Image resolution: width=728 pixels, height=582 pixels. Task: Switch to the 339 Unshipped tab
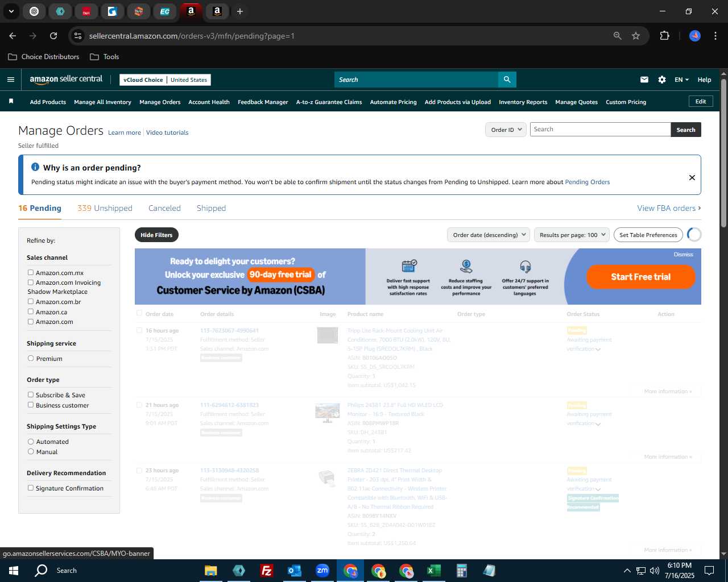coord(105,208)
